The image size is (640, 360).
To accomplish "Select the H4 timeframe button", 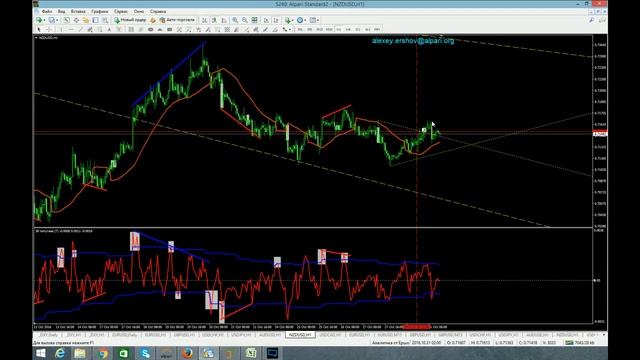I will click(x=348, y=29).
